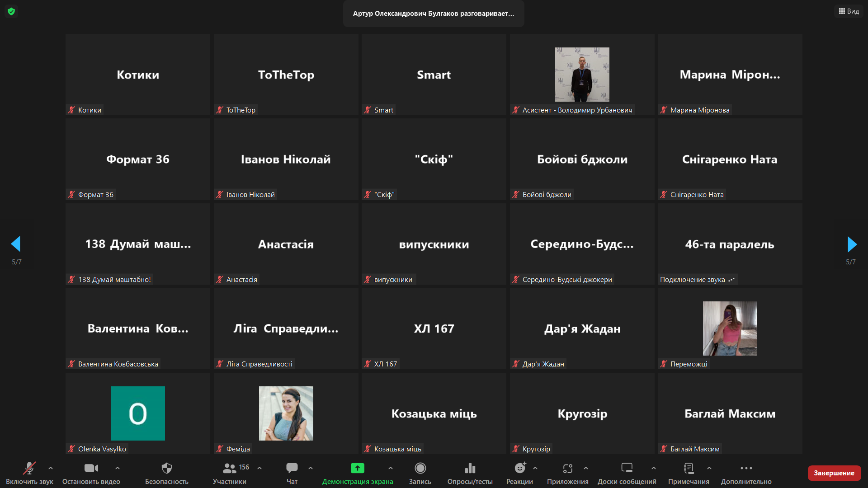868x488 pixels.
Task: Expand audio options chevron beside microphone
Action: tap(51, 468)
